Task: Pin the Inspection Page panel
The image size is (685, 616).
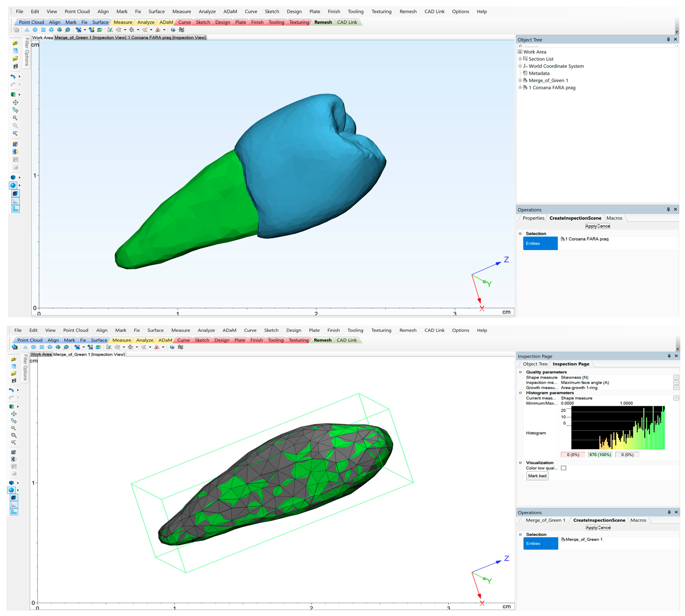Action: click(x=669, y=356)
